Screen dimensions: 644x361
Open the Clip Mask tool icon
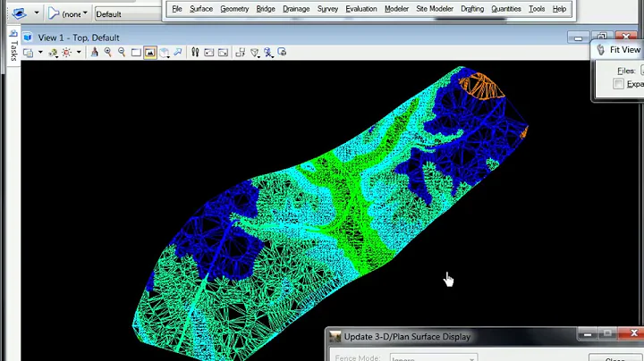268,53
